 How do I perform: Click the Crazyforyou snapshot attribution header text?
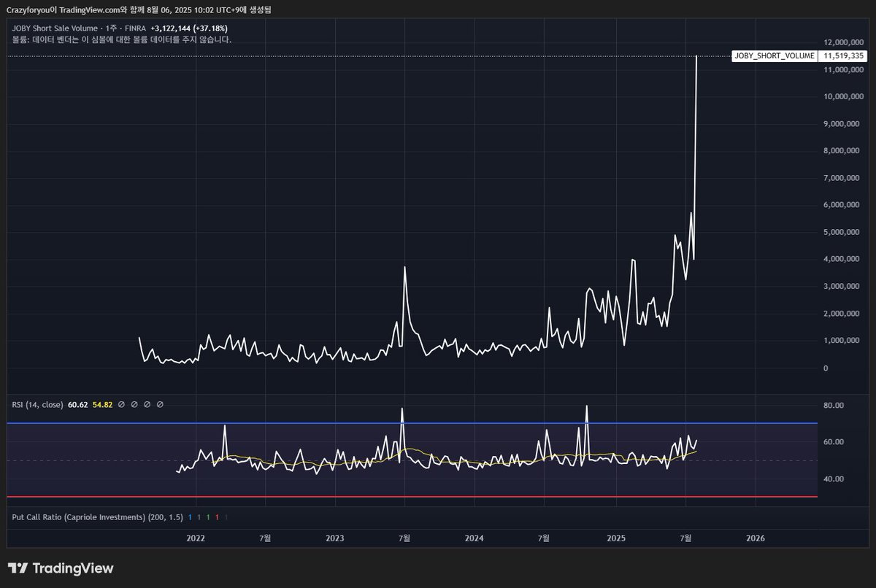pyautogui.click(x=139, y=9)
